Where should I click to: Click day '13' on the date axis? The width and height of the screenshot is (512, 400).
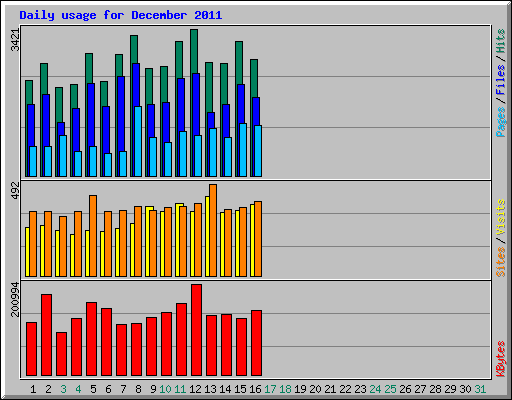click(x=210, y=389)
